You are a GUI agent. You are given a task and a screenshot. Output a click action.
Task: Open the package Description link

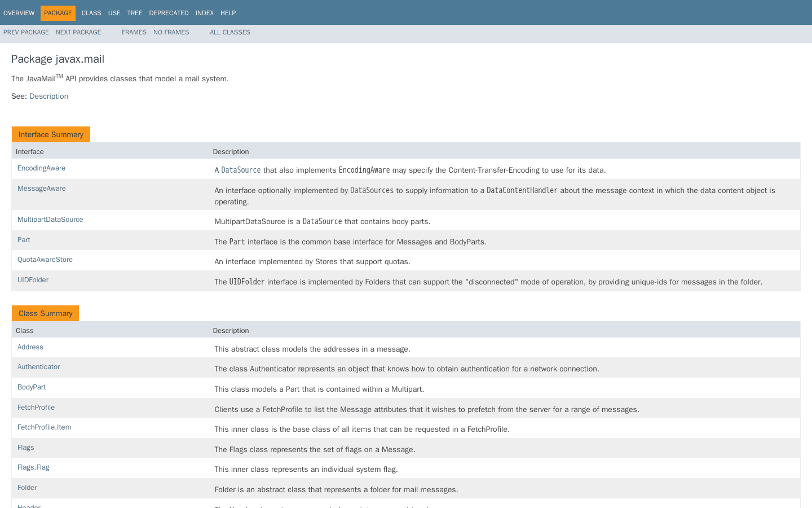[x=48, y=96]
